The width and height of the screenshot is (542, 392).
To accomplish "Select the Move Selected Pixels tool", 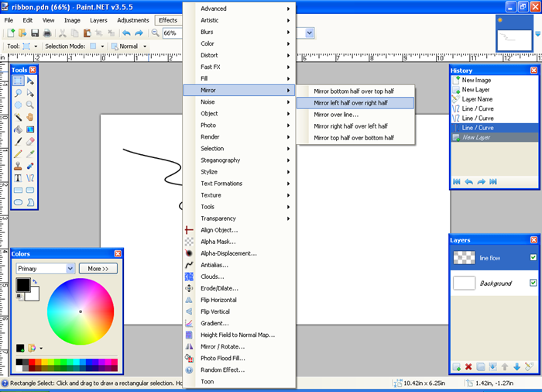I will (x=30, y=81).
